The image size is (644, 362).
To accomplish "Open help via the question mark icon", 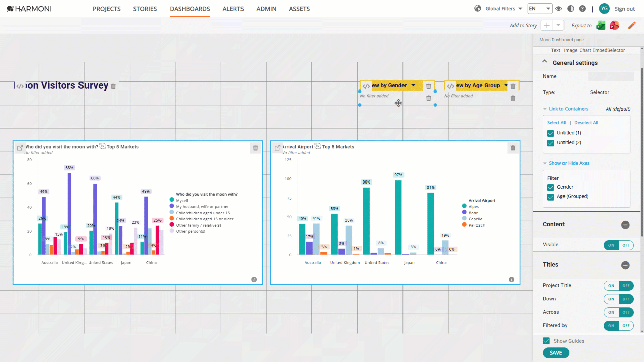I will tap(582, 9).
